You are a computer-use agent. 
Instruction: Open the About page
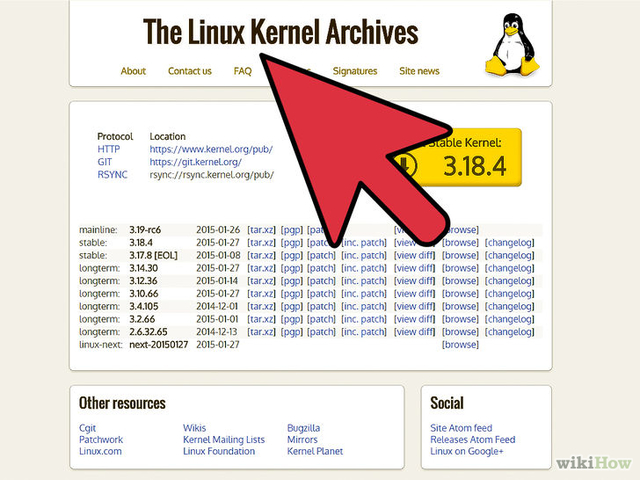(x=133, y=71)
